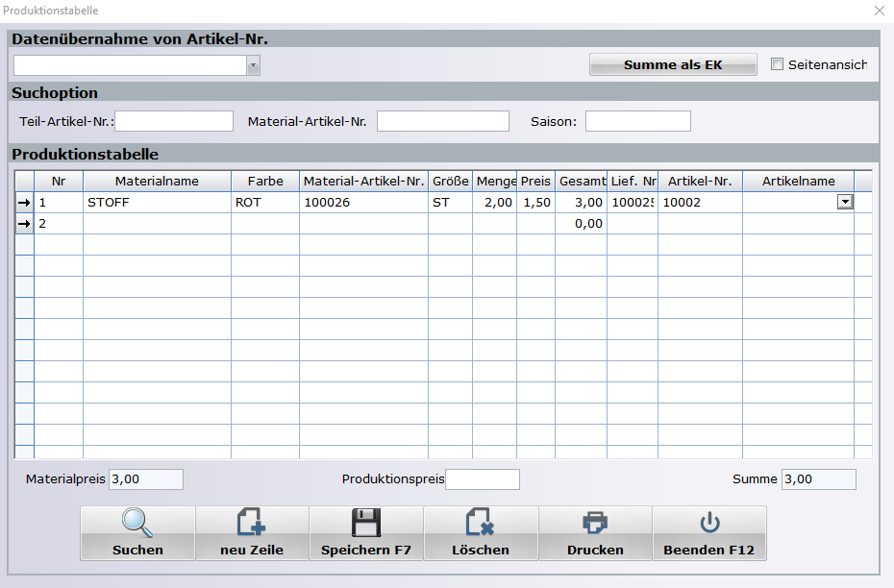Print using the Drucken printer icon
The width and height of the screenshot is (894, 588).
point(595,524)
